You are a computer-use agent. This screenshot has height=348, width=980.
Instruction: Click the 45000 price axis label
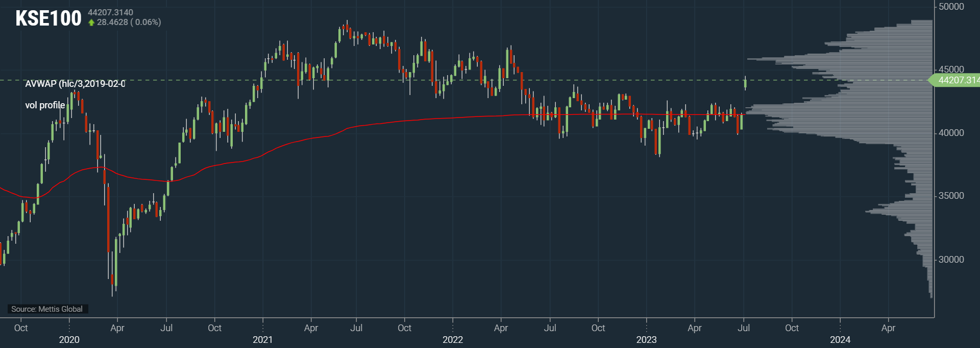coord(951,69)
